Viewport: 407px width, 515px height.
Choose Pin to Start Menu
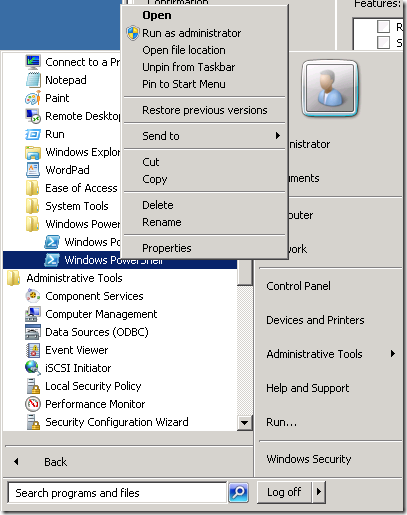pyautogui.click(x=204, y=84)
